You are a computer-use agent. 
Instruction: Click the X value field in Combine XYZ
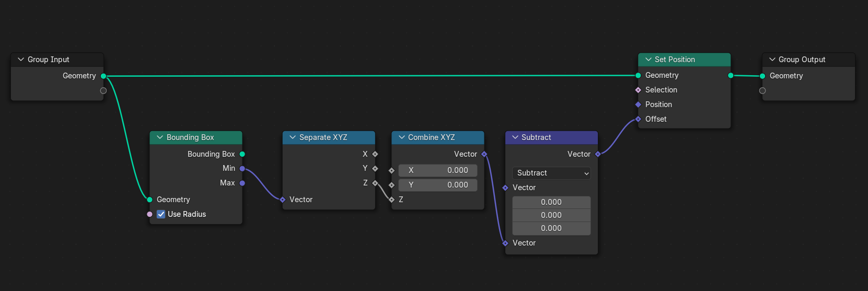pos(437,170)
